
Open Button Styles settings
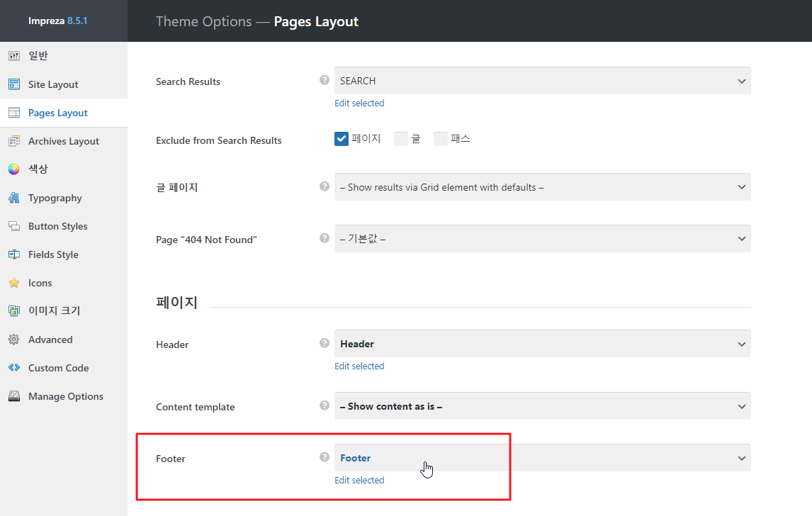click(x=64, y=226)
